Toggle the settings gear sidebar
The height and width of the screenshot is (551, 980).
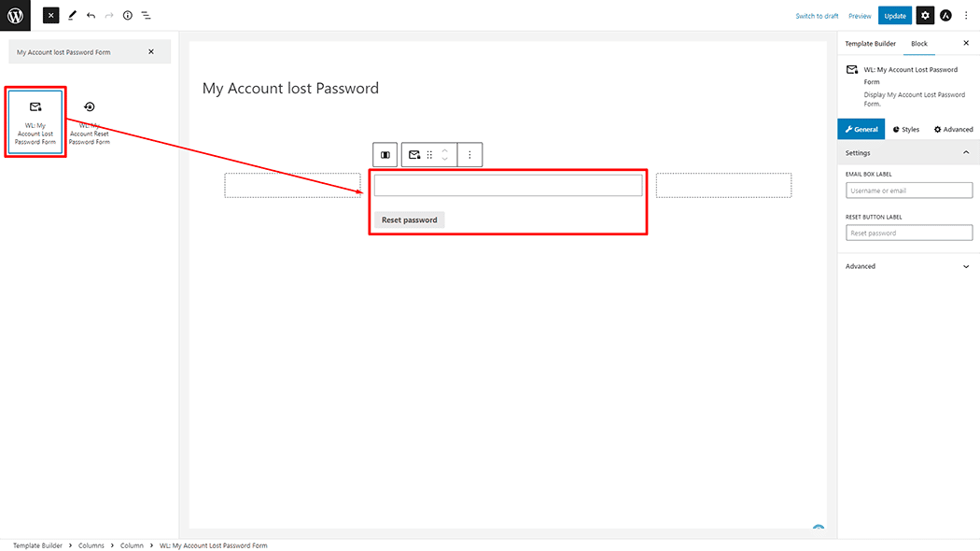pyautogui.click(x=925, y=15)
